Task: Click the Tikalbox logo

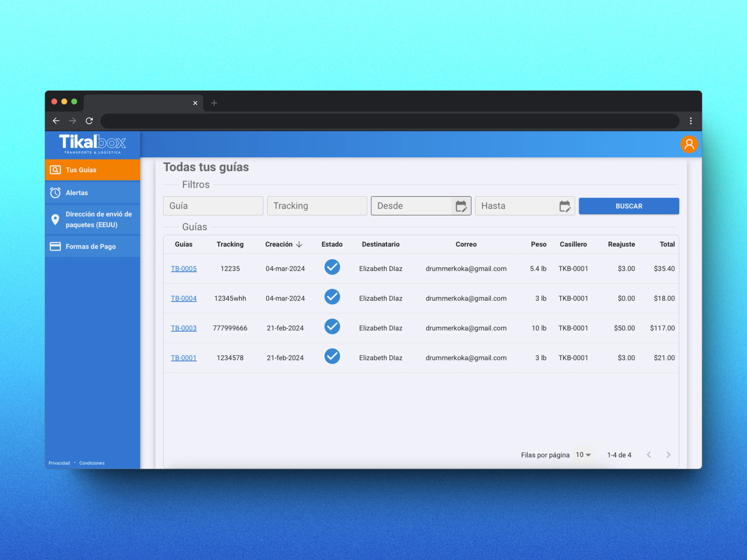Action: (x=93, y=144)
